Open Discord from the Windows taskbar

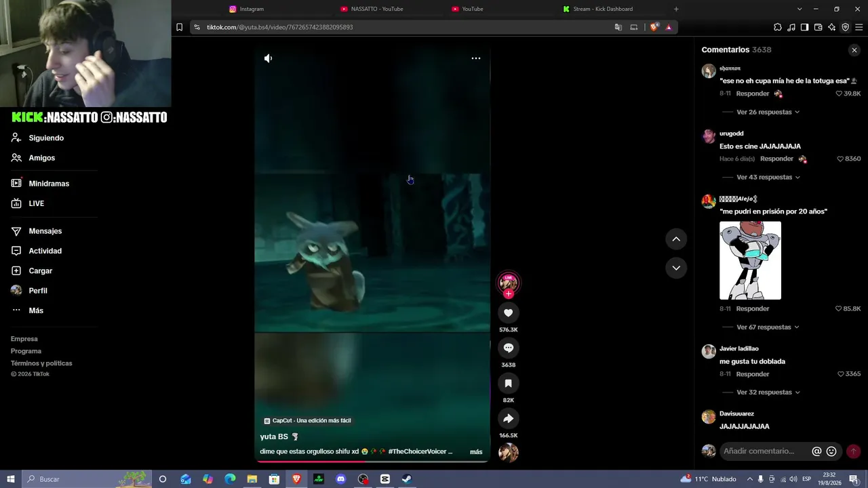tap(341, 479)
